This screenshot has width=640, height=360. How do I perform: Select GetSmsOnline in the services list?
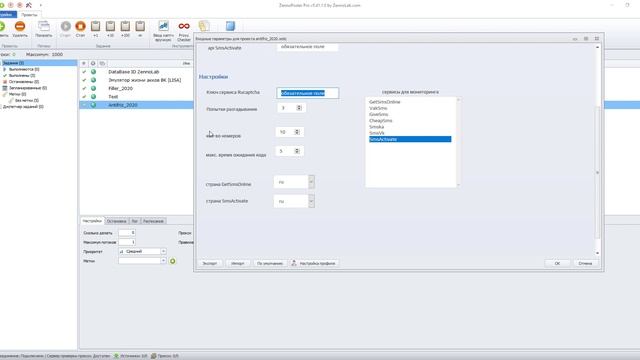pyautogui.click(x=384, y=102)
